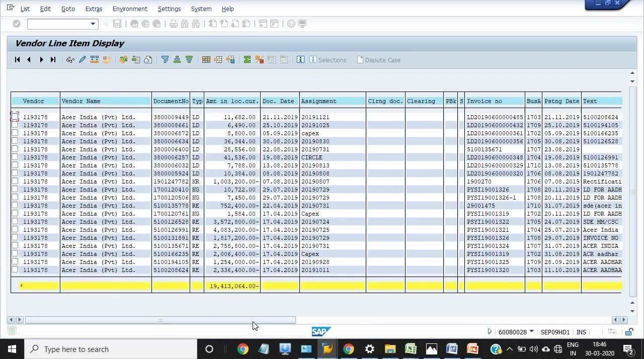Click the Save Layout icon
The width and height of the screenshot is (644, 359).
(230, 60)
